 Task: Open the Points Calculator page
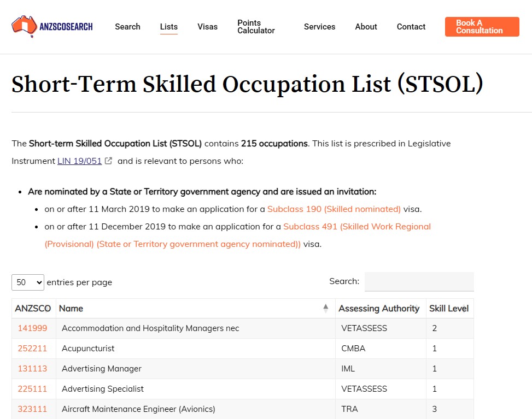pos(256,27)
